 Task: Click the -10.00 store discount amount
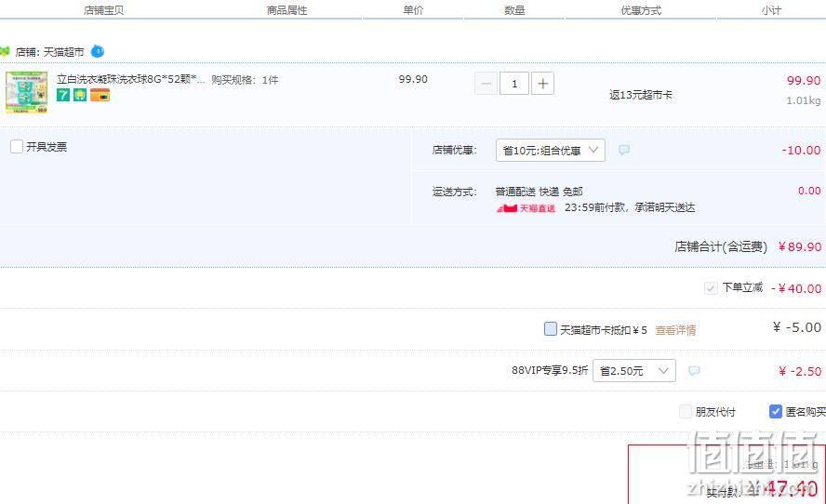[801, 150]
